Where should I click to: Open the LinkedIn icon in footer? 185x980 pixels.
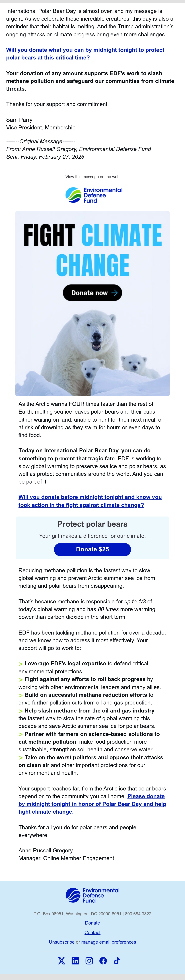coord(75,961)
